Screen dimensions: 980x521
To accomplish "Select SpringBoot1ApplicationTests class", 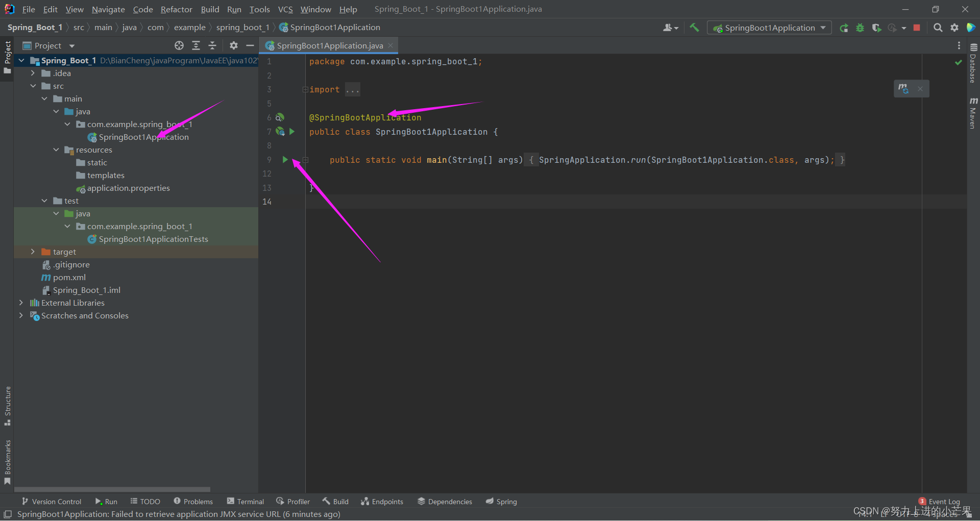I will (x=153, y=239).
